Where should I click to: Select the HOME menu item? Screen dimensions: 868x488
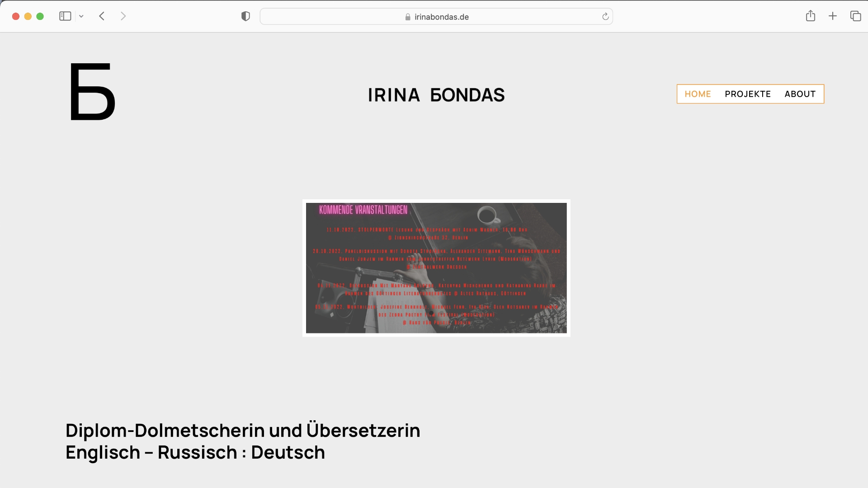(x=698, y=94)
